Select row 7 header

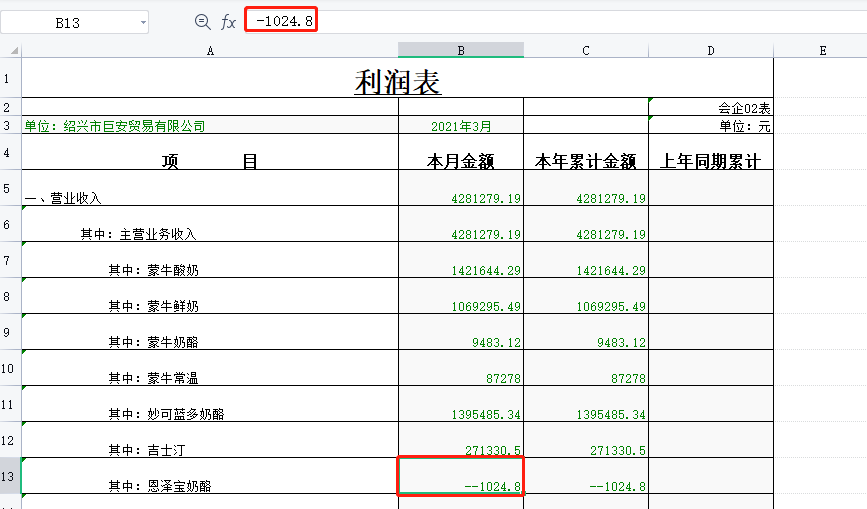point(11,260)
